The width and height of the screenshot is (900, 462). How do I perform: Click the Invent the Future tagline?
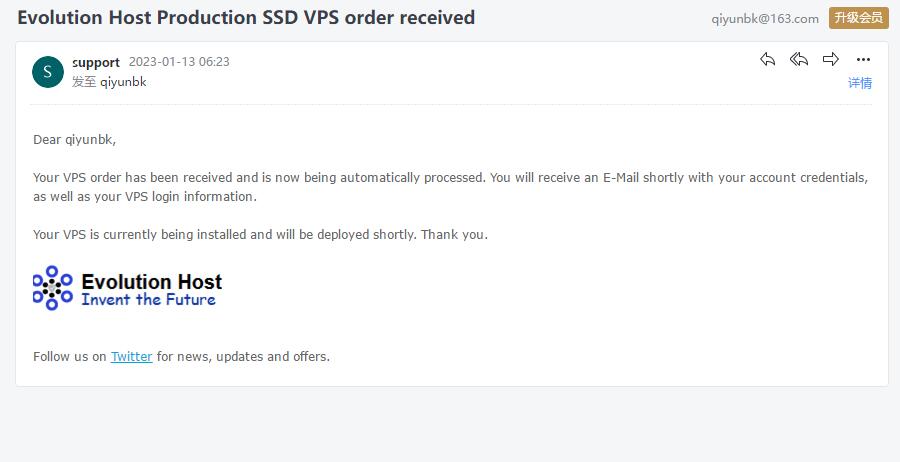pos(148,300)
